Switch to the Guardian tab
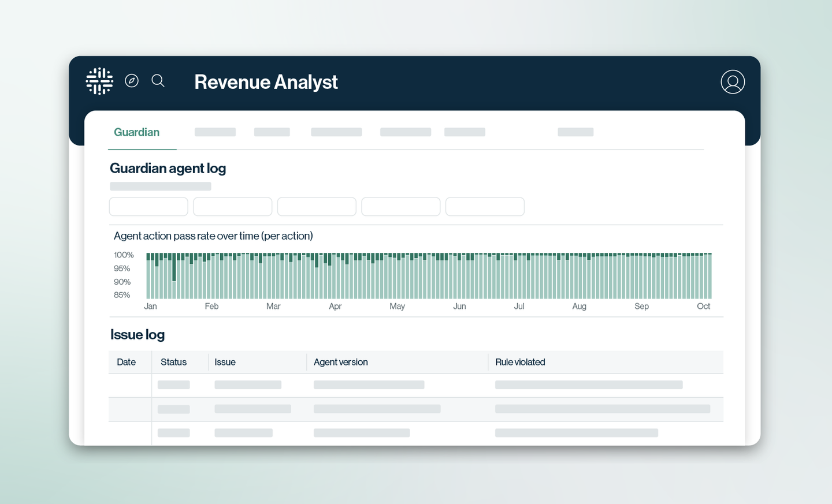Viewport: 832px width, 504px height. [136, 132]
